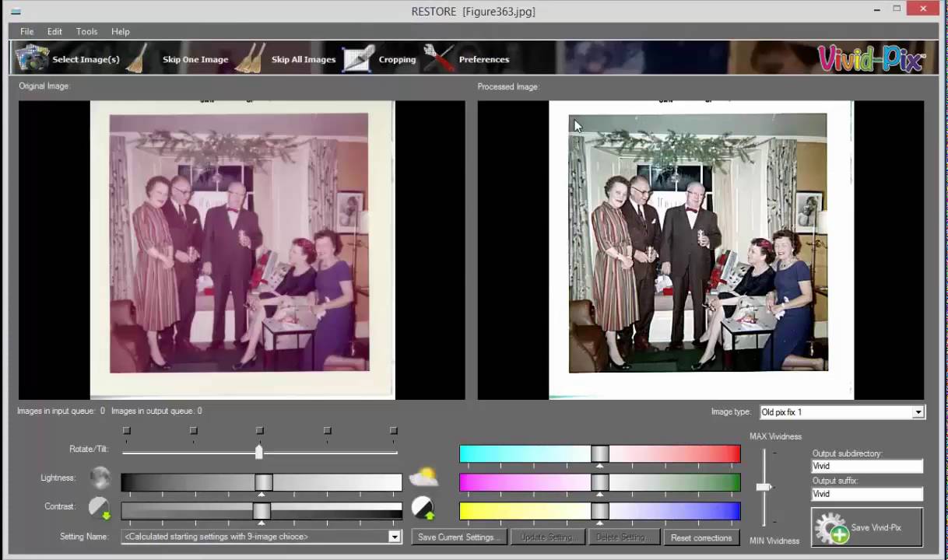The width and height of the screenshot is (948, 560).
Task: Click the magenta-green color balance slider
Action: [x=599, y=483]
